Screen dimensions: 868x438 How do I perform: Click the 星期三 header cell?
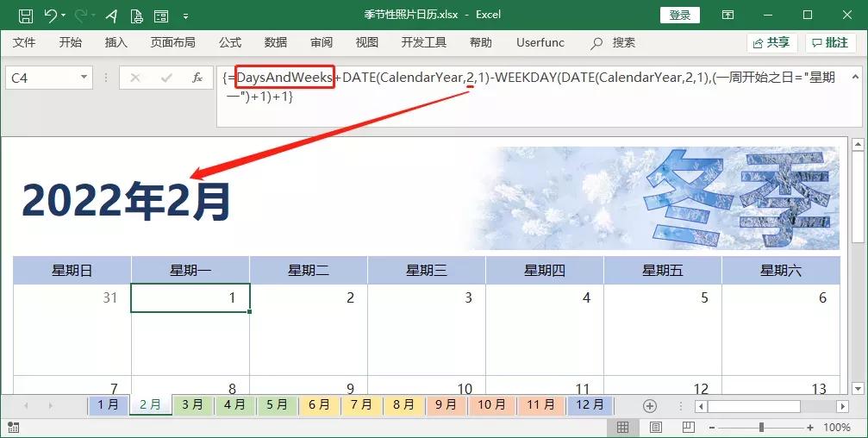pos(427,270)
